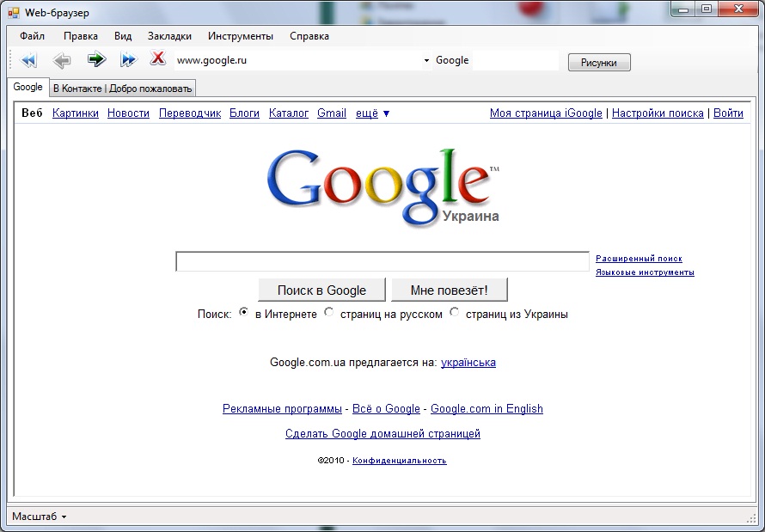Click Сделать Google домашней страницей link
This screenshot has height=532, width=765.
(x=383, y=433)
